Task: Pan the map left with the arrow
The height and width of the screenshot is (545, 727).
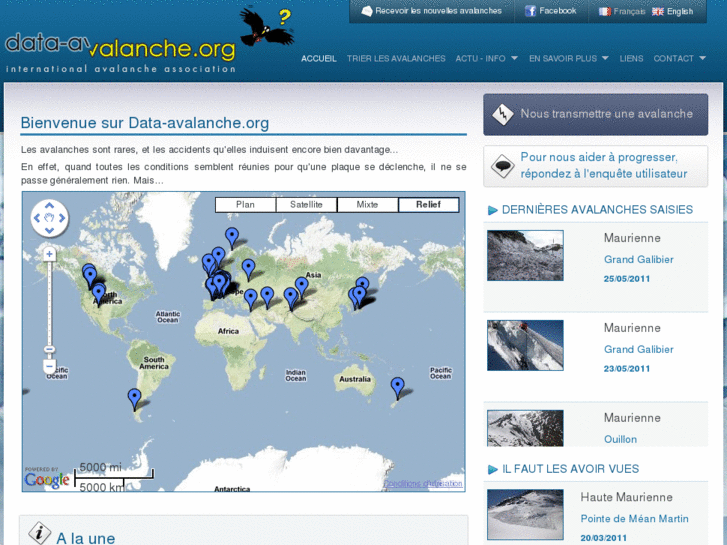Action: pos(37,218)
